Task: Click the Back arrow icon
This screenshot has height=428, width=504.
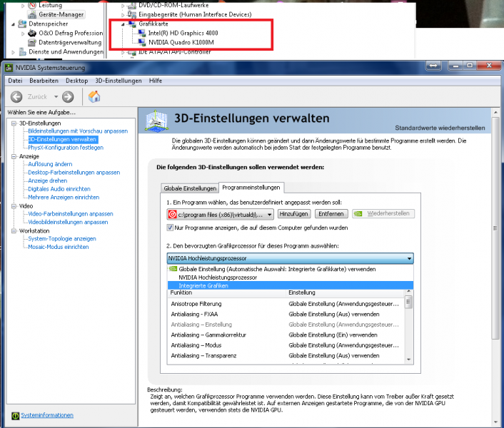Action: 16,96
